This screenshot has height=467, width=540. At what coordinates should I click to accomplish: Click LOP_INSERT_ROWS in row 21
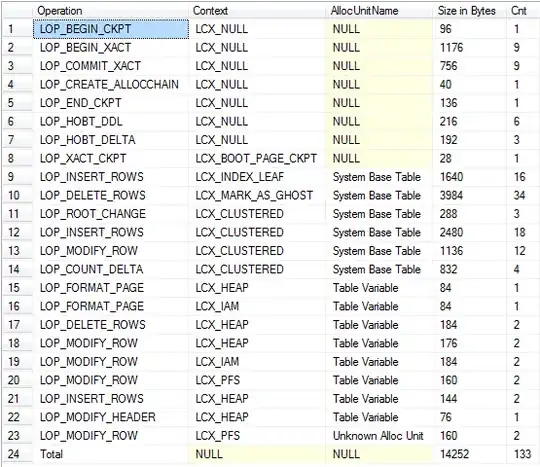pyautogui.click(x=111, y=399)
